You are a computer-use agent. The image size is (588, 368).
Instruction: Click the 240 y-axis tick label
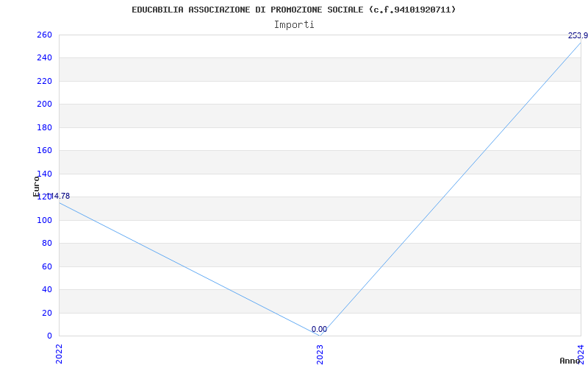[x=44, y=58]
